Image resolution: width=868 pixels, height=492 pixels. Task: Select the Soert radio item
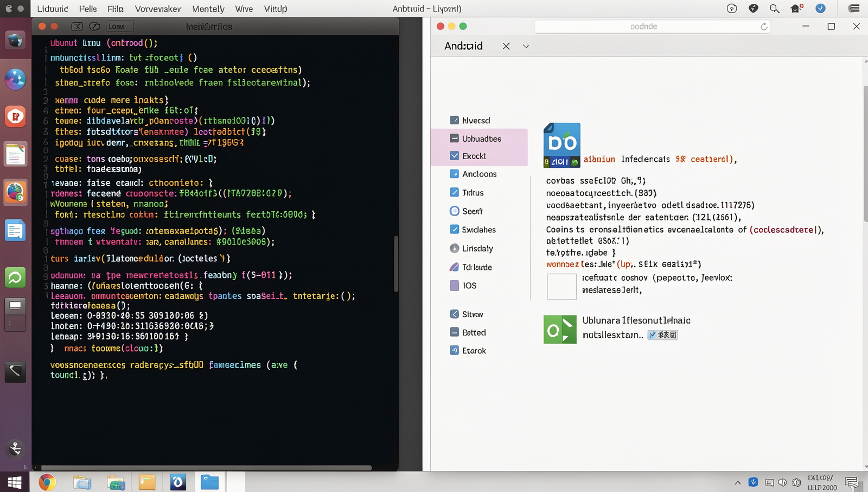[x=455, y=211]
